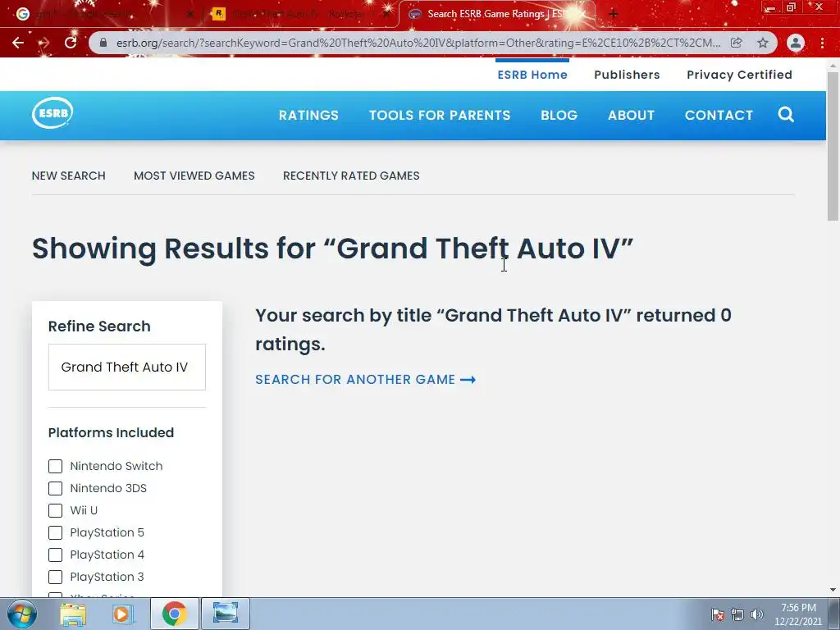Open File Explorer from the taskbar
This screenshot has width=840, height=630.
pos(73,614)
